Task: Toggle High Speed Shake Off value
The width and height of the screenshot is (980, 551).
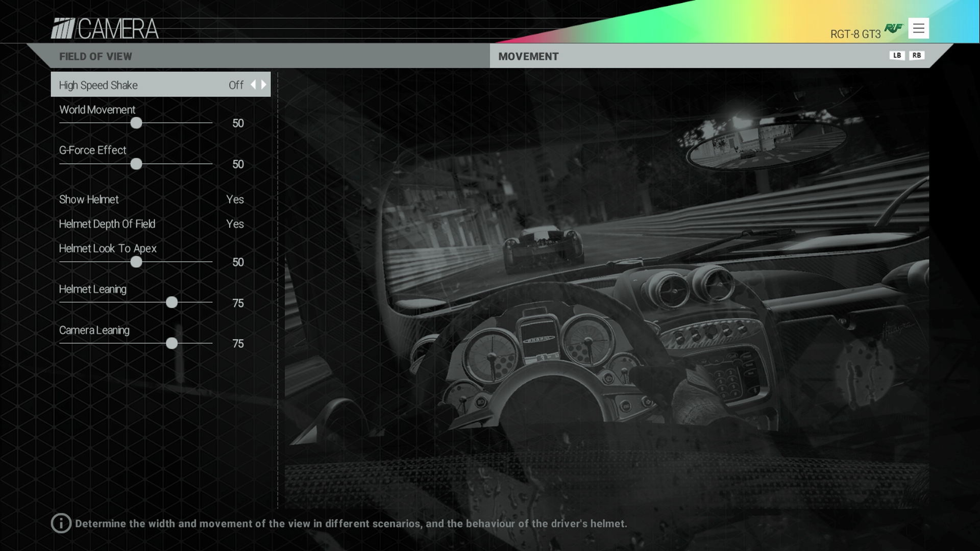Action: coord(236,85)
